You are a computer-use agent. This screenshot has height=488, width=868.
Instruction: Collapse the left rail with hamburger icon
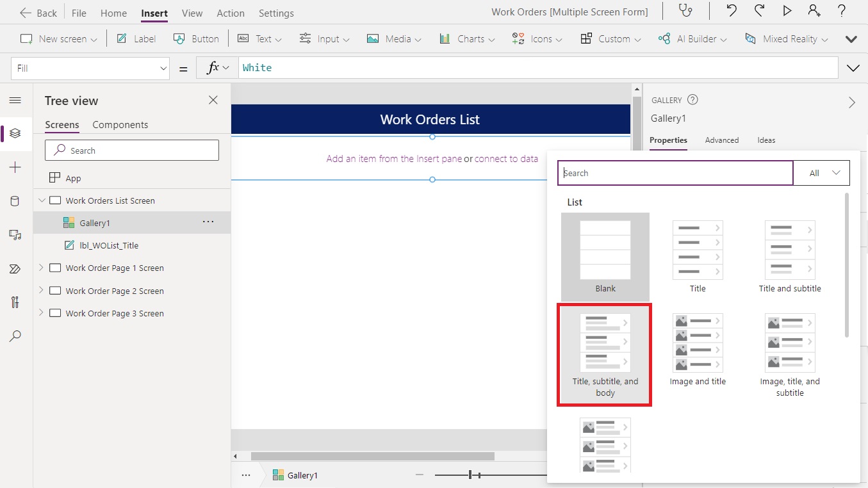coord(16,100)
